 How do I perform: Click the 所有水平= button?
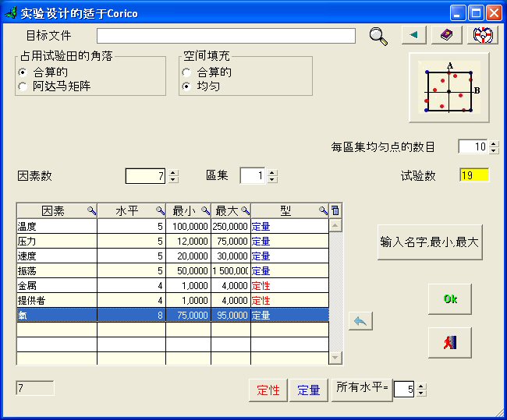coord(362,390)
